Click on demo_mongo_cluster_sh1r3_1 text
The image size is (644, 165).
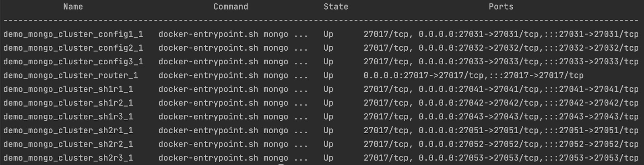(68, 117)
